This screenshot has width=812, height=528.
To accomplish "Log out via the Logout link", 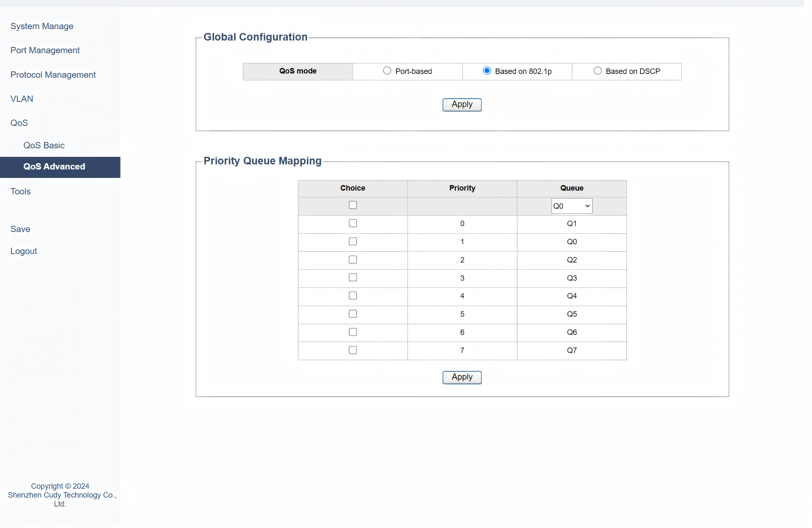I will (24, 251).
